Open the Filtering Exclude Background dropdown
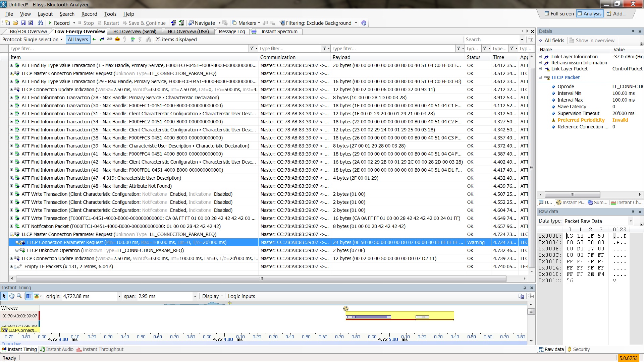 356,23
